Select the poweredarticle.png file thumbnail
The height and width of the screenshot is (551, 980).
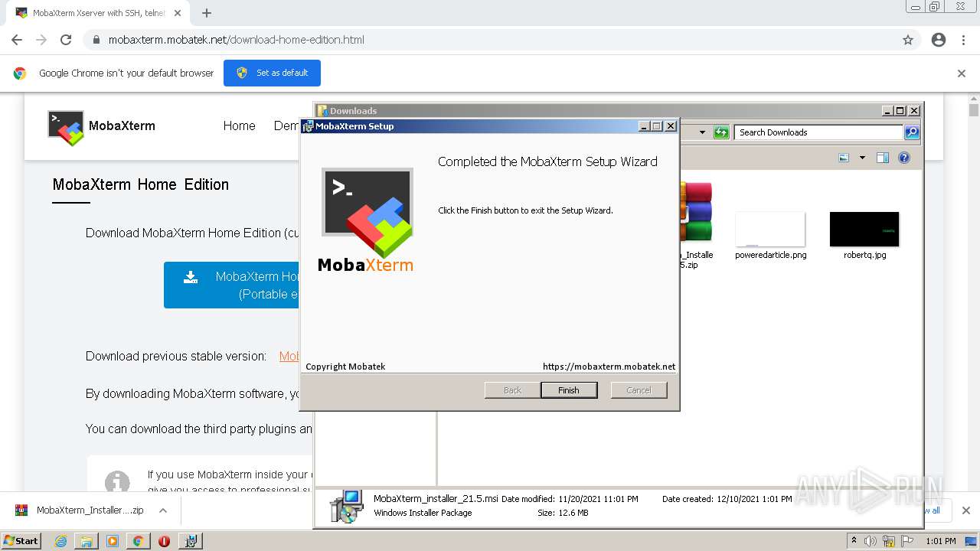(770, 230)
